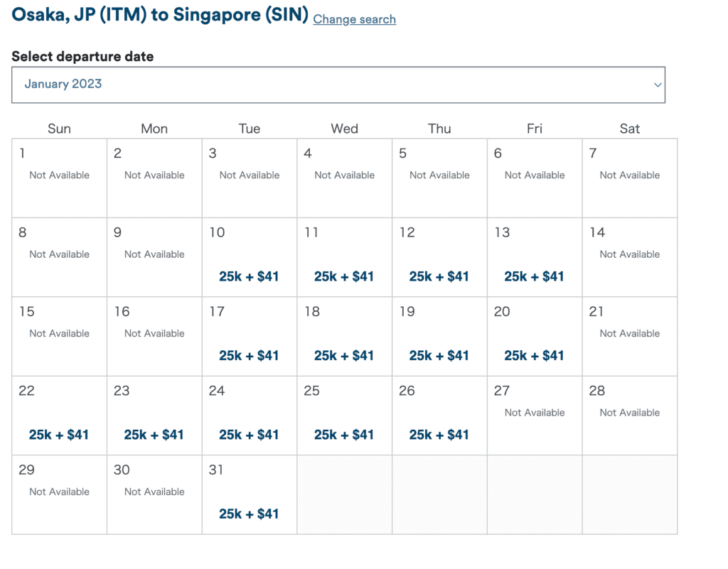Select January 10 fare 25k + $41
The image size is (728, 569).
tap(249, 276)
